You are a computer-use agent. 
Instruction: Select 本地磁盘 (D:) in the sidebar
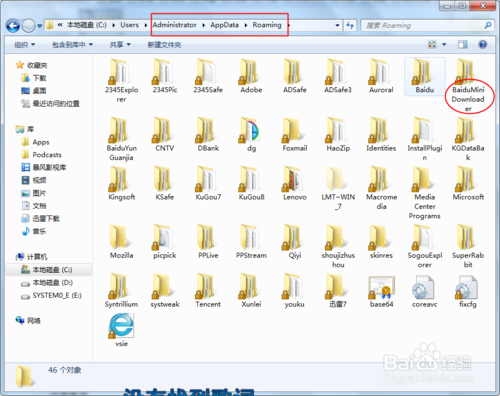click(x=47, y=283)
